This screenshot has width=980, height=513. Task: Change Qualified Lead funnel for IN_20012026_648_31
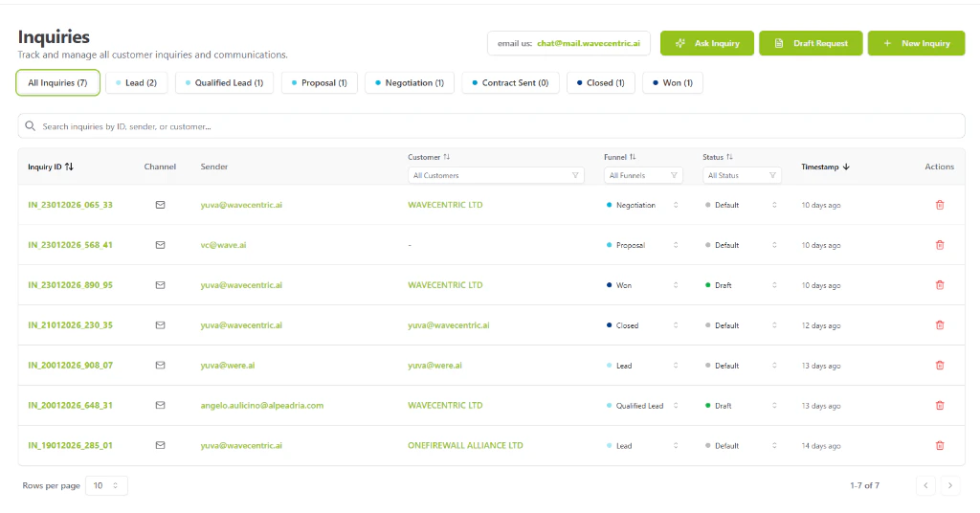[x=642, y=406]
